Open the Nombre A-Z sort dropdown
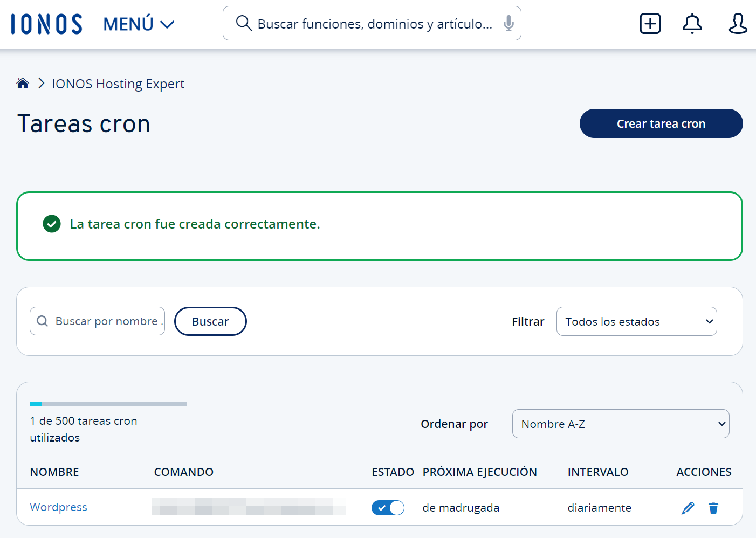 pyautogui.click(x=621, y=424)
